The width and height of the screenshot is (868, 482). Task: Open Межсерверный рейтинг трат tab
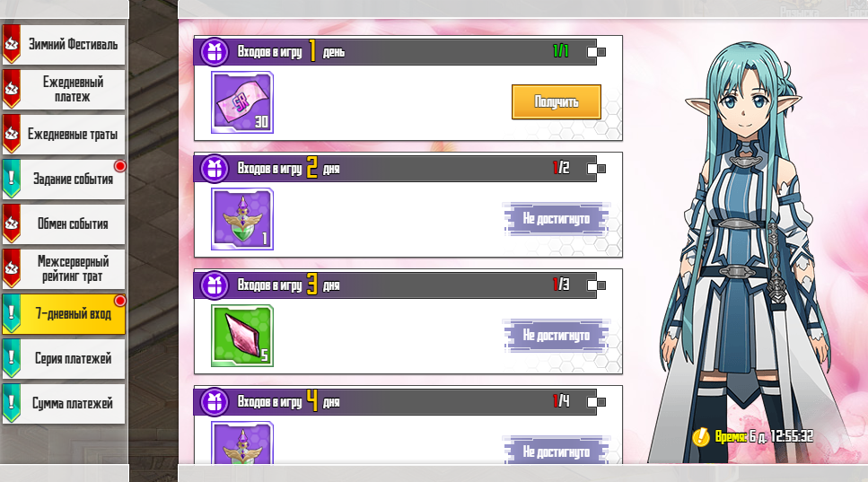coord(64,268)
